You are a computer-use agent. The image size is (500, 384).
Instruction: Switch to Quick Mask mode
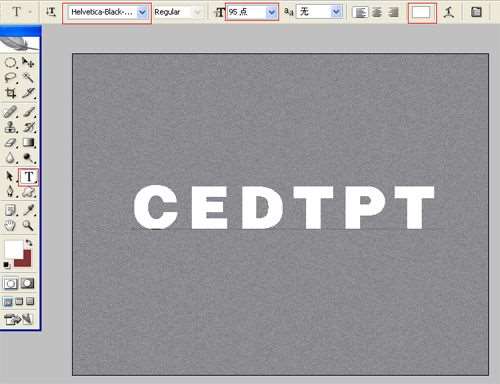click(28, 284)
